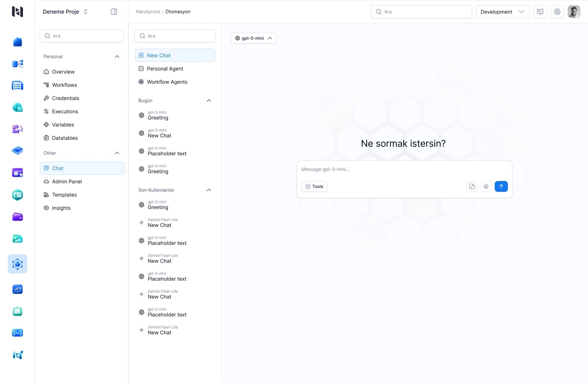Click the file attachment icon in message box
Viewport: 588px width, 383px height.
[472, 186]
